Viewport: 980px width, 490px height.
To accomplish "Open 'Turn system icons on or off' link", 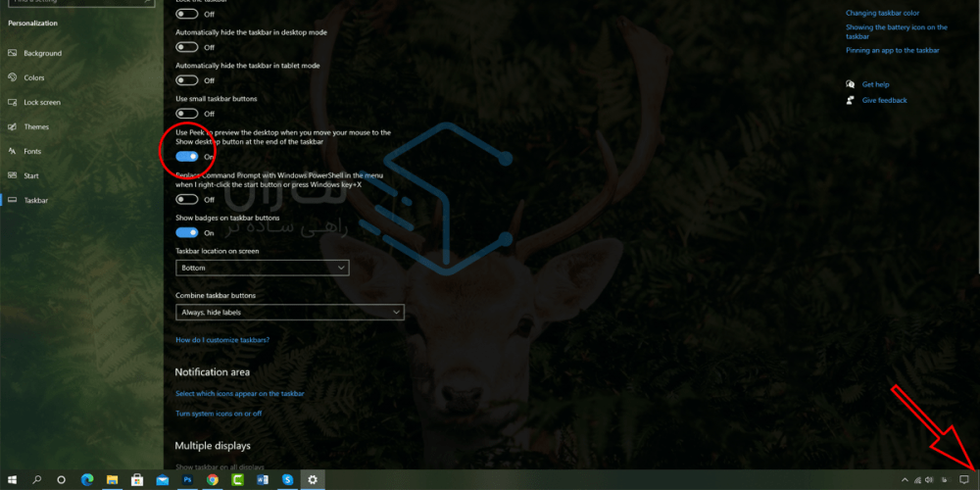I will 219,414.
